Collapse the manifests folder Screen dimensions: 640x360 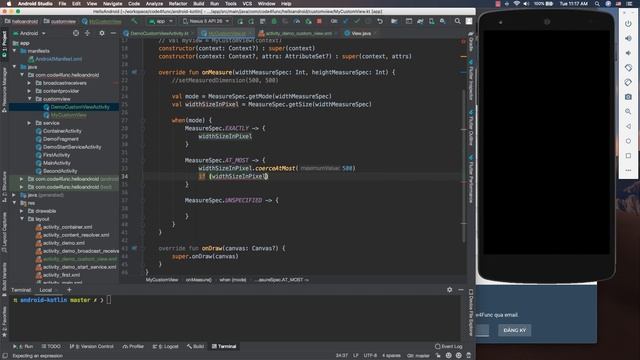15,51
